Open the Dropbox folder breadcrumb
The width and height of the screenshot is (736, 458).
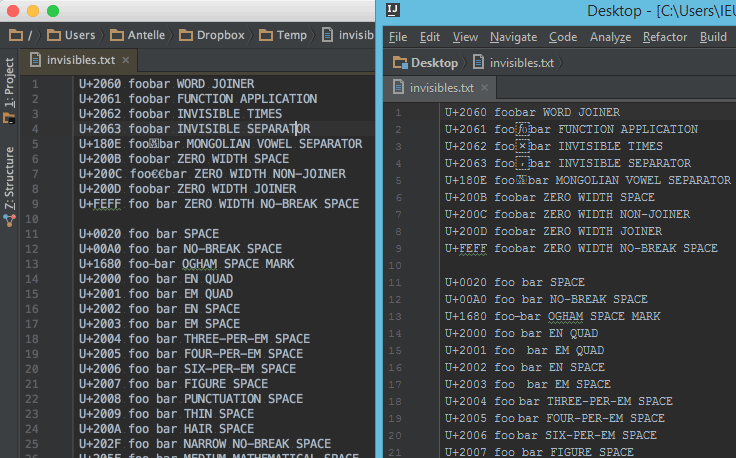coord(212,35)
